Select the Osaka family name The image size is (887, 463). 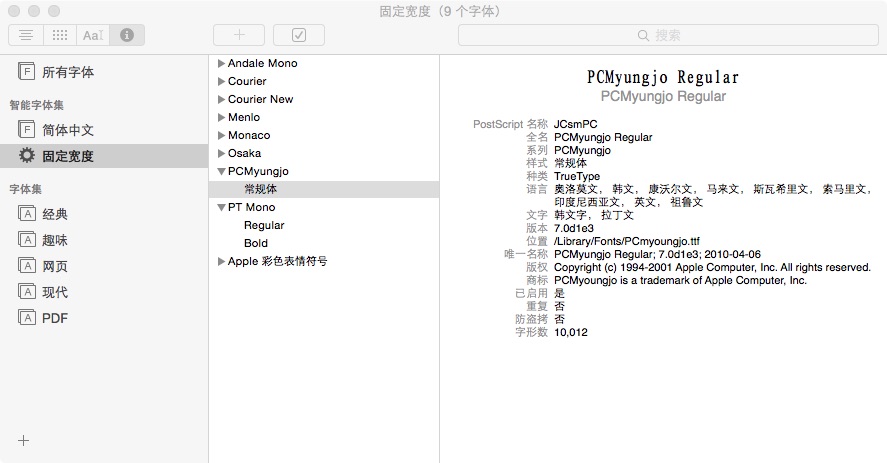(x=244, y=153)
